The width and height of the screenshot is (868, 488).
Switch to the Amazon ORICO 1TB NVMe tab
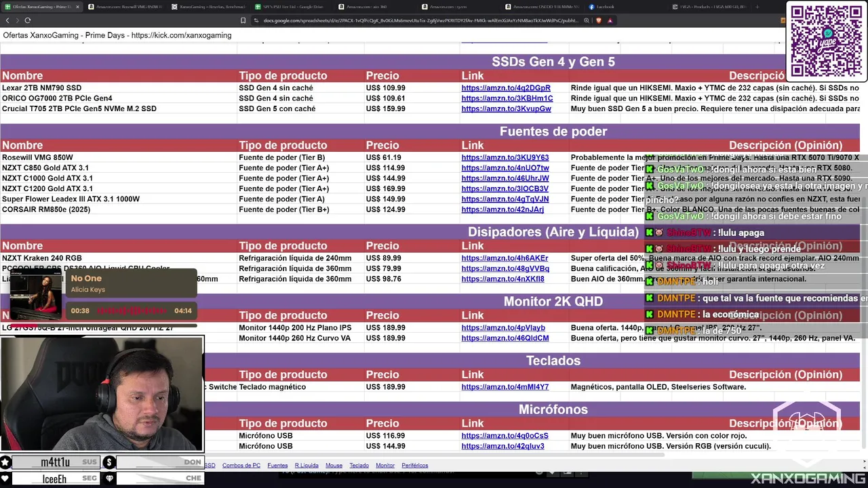tap(542, 7)
